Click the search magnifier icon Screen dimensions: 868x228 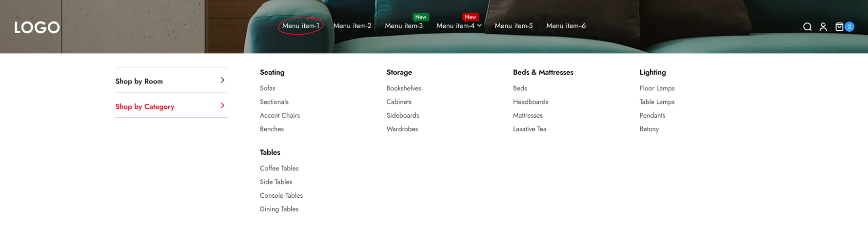pos(807,27)
